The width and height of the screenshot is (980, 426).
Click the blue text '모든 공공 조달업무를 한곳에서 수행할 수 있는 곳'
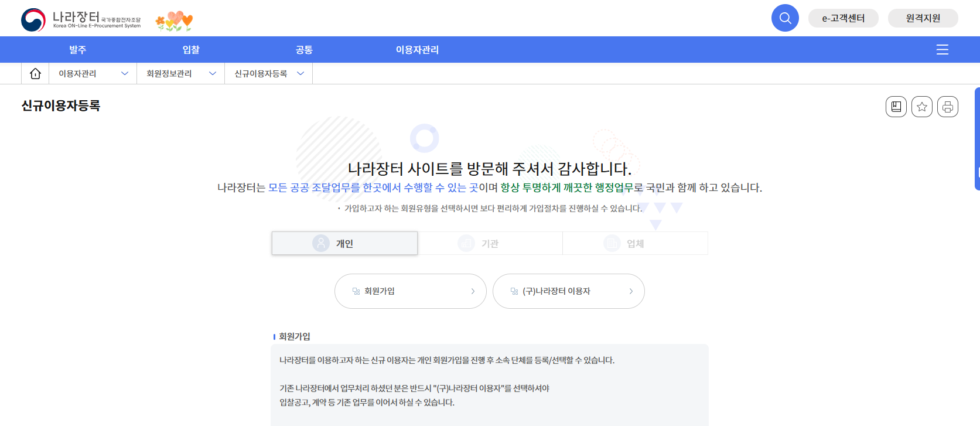(373, 188)
